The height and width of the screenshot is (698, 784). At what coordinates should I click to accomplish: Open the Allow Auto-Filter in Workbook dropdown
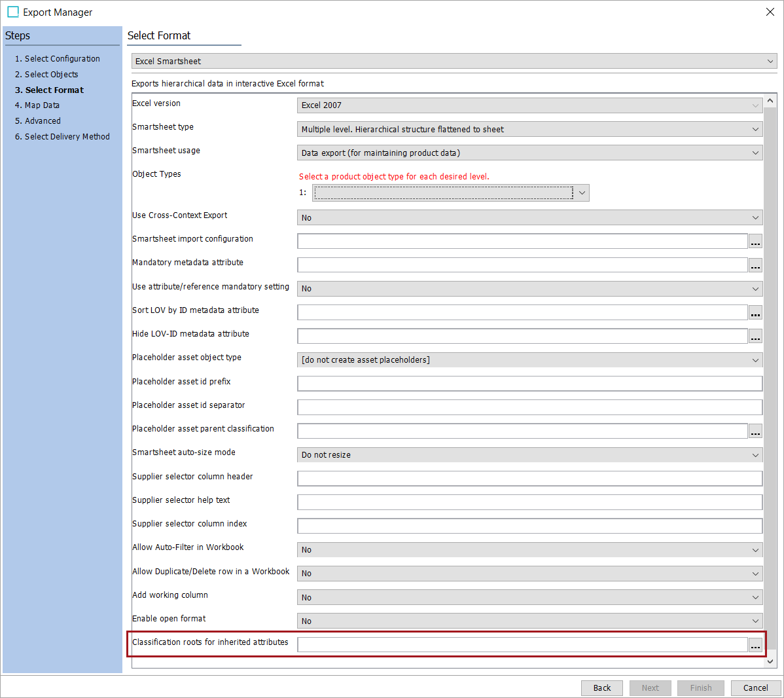(529, 550)
